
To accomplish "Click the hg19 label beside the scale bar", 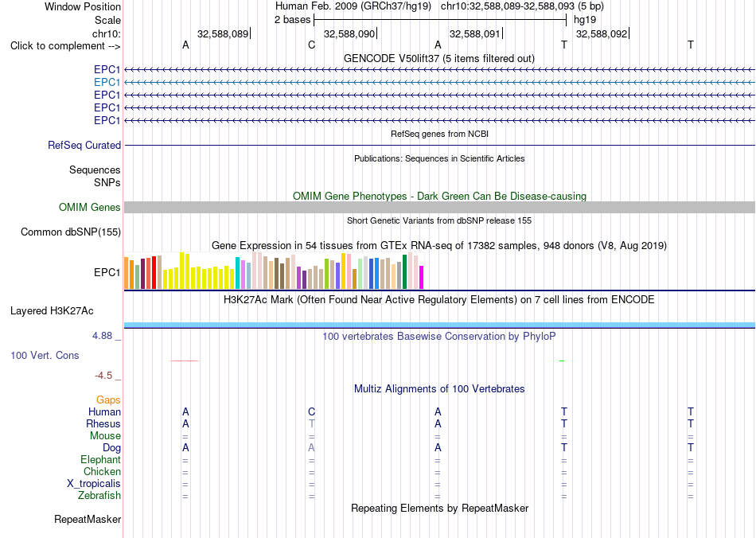I will pyautogui.click(x=585, y=20).
